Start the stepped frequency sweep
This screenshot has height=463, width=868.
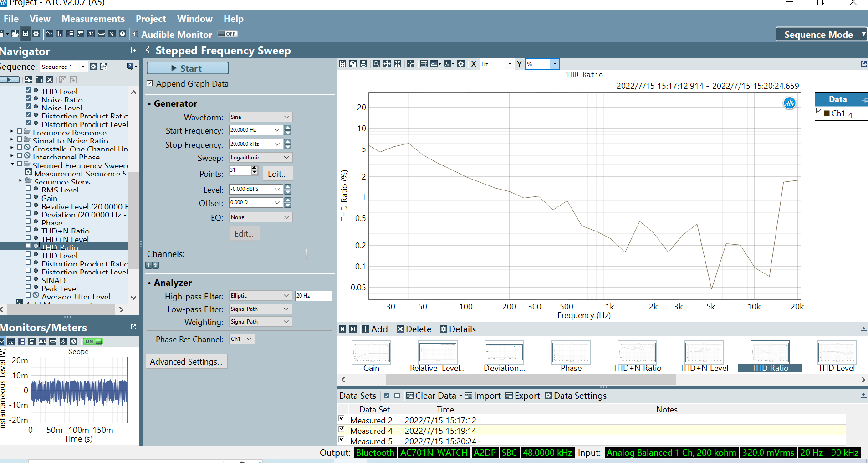(187, 68)
